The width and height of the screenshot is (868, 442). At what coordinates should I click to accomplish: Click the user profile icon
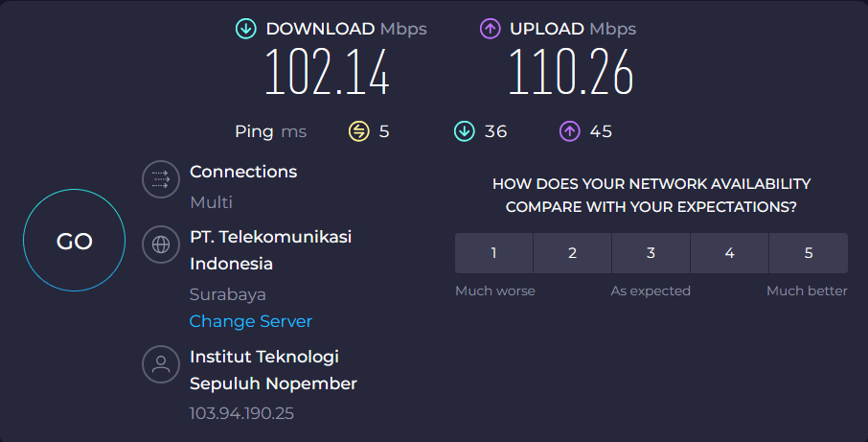click(x=161, y=364)
